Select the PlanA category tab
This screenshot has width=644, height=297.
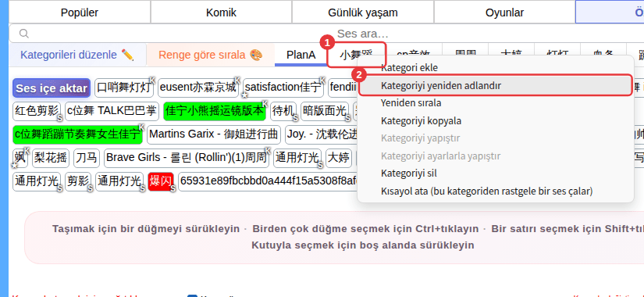click(301, 55)
